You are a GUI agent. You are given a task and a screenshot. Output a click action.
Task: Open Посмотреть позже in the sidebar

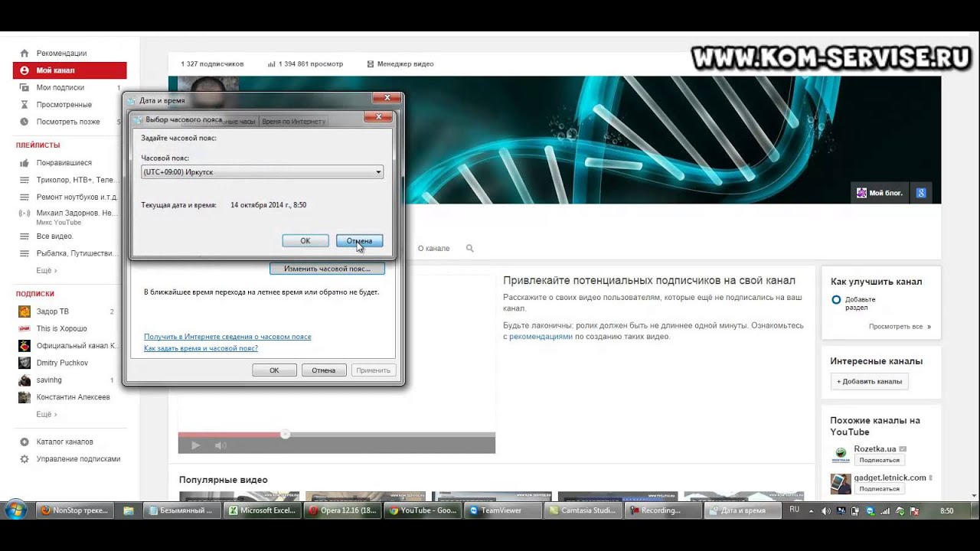point(69,122)
